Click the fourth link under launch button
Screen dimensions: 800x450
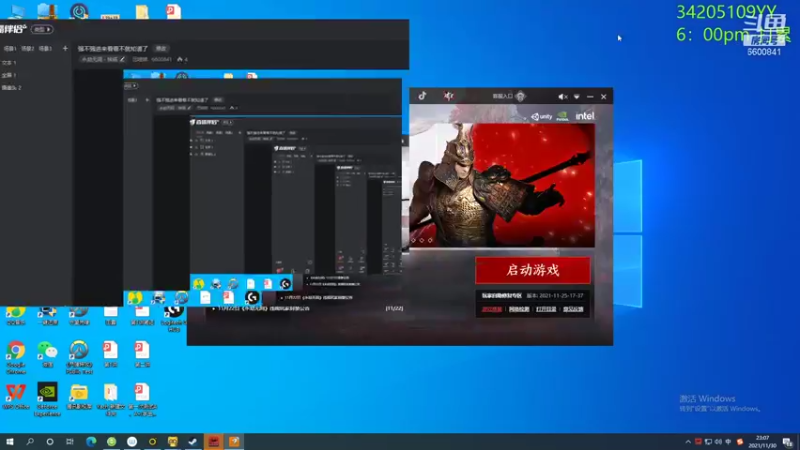[573, 309]
